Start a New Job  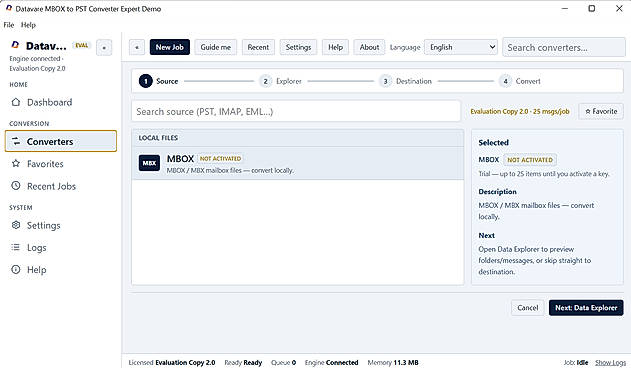170,47
